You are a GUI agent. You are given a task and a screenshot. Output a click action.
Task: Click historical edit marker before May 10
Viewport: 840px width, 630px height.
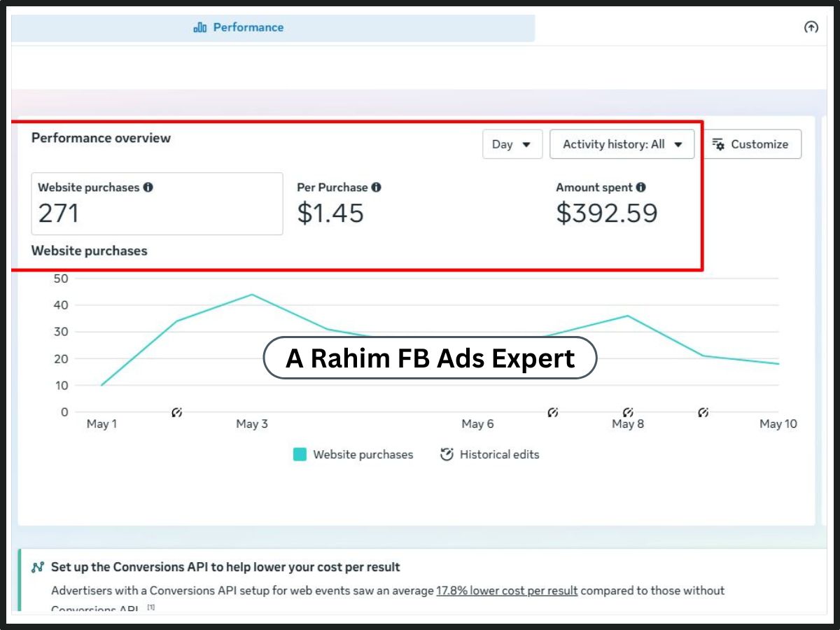(703, 412)
